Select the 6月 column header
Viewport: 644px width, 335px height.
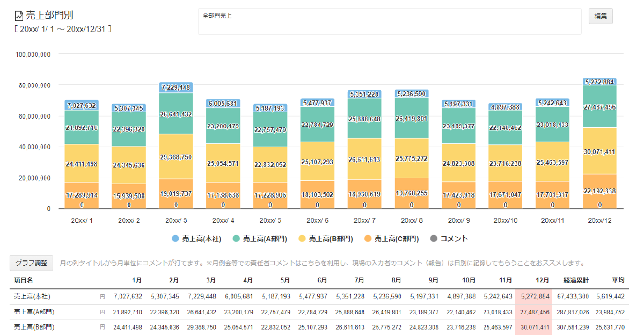(321, 280)
